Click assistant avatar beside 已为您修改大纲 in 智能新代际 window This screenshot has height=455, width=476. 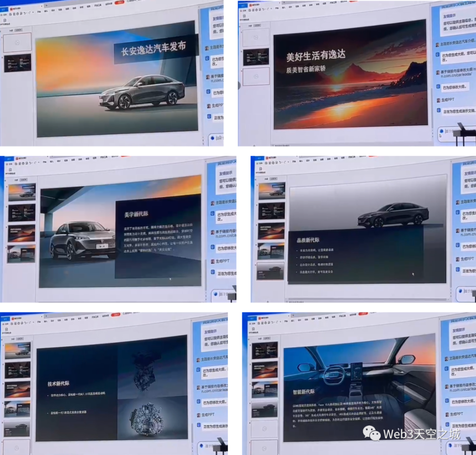447,401
